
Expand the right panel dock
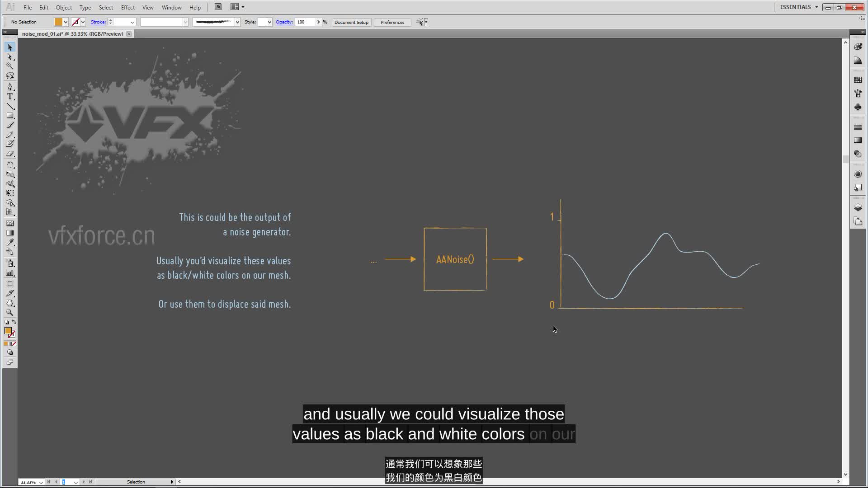863,32
